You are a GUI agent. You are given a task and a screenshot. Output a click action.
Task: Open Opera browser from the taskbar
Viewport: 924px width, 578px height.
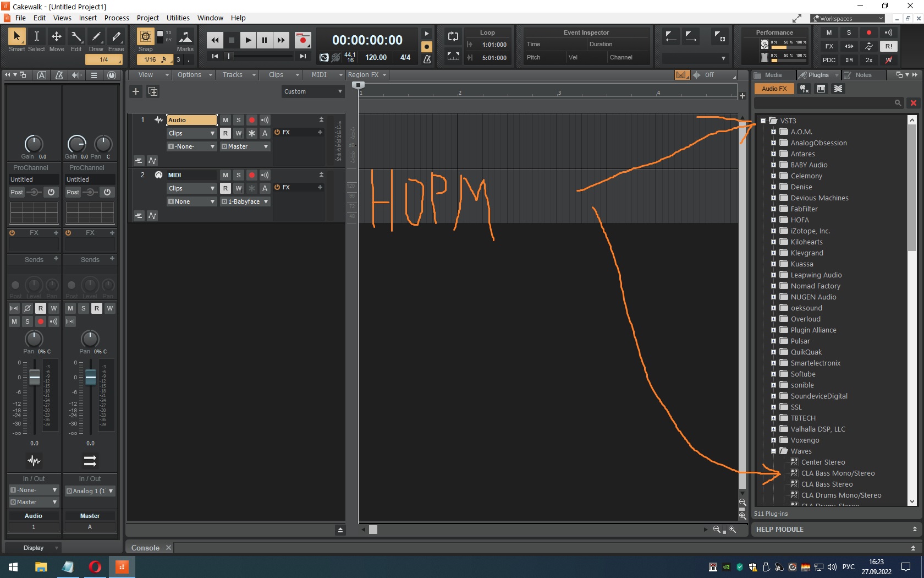pyautogui.click(x=95, y=567)
